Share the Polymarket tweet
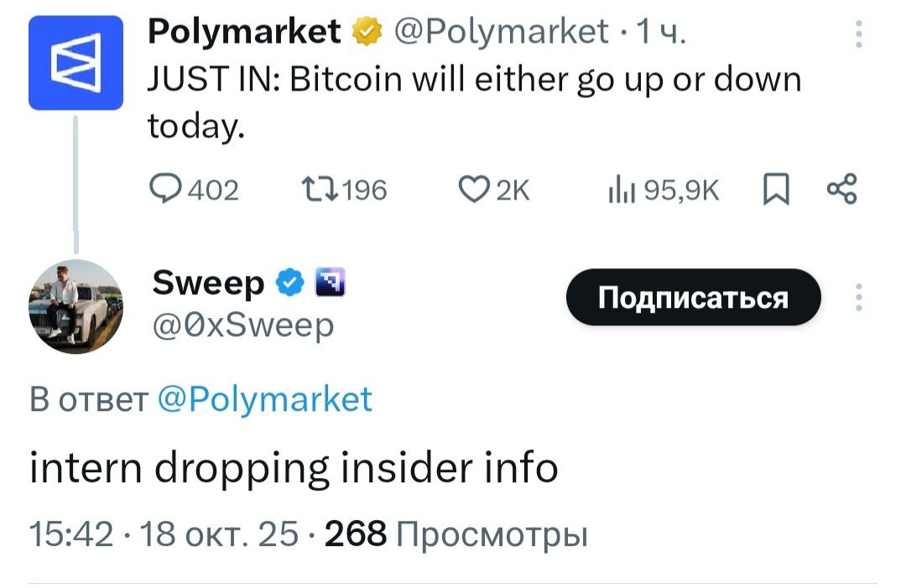 click(x=841, y=190)
